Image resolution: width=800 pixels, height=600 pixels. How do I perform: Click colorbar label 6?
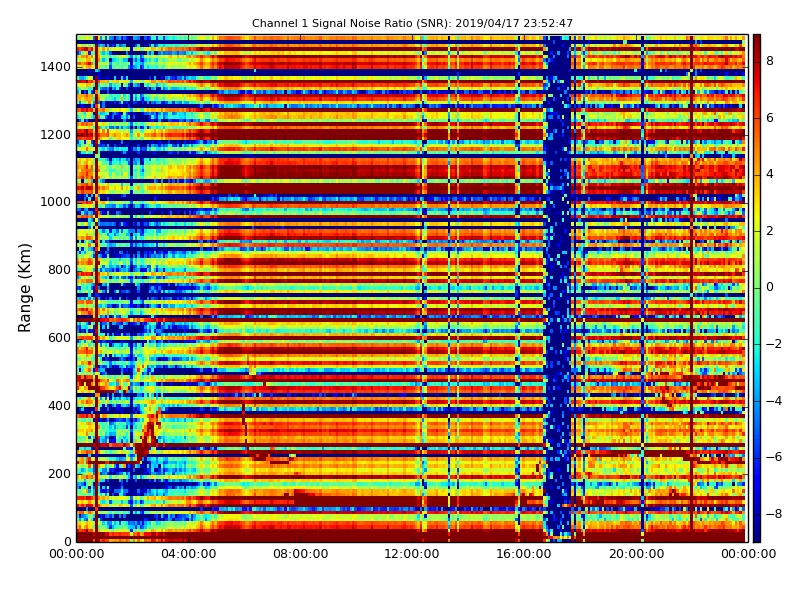(x=770, y=118)
